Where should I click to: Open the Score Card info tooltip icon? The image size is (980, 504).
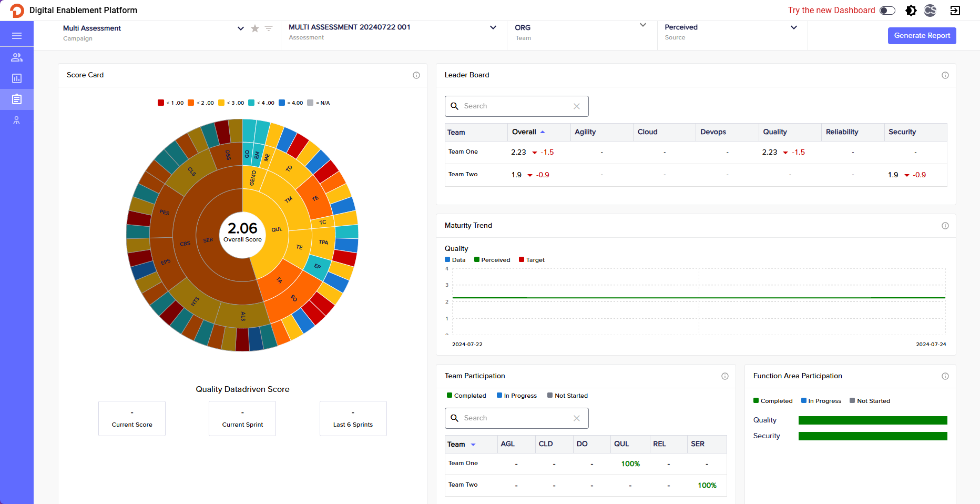point(416,75)
